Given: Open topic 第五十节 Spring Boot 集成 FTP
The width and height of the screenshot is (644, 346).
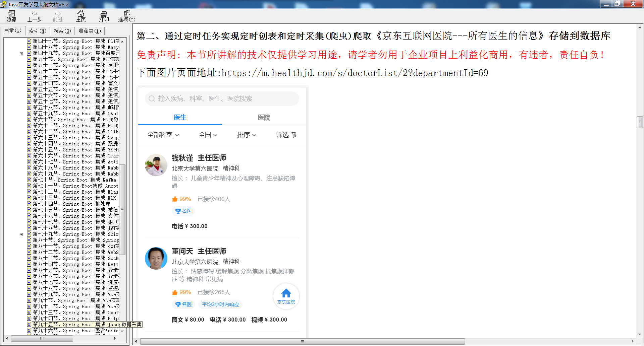Looking at the screenshot, I should (76, 59).
